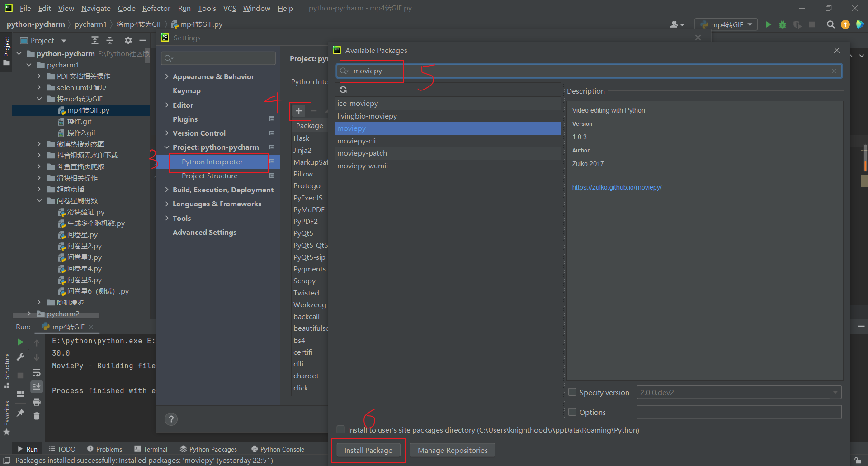The height and width of the screenshot is (466, 868).
Task: Click scroll to end icon in Run panel
Action: [x=37, y=386]
